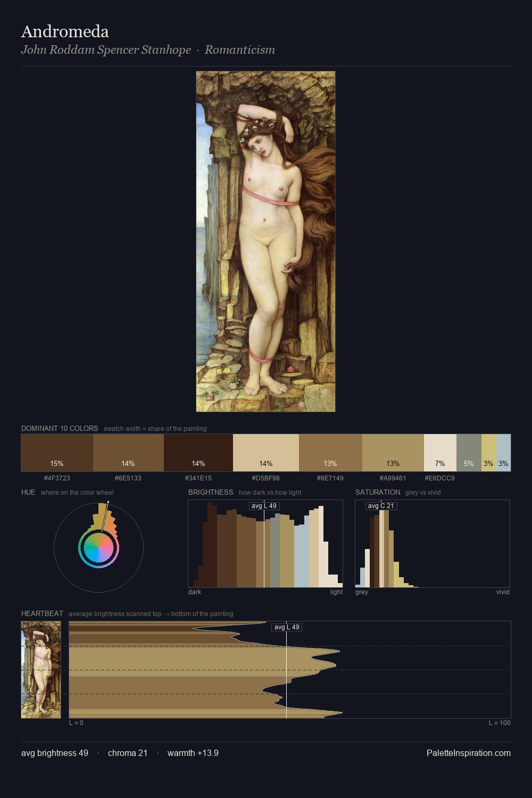
Task: Click the 'grey' axis label under Saturation
Action: [362, 592]
